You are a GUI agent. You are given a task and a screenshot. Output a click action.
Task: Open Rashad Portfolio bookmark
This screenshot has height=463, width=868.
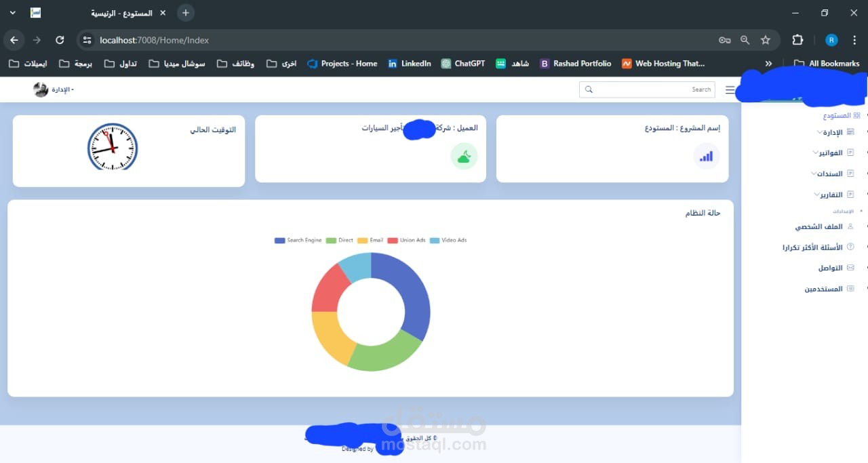point(575,64)
